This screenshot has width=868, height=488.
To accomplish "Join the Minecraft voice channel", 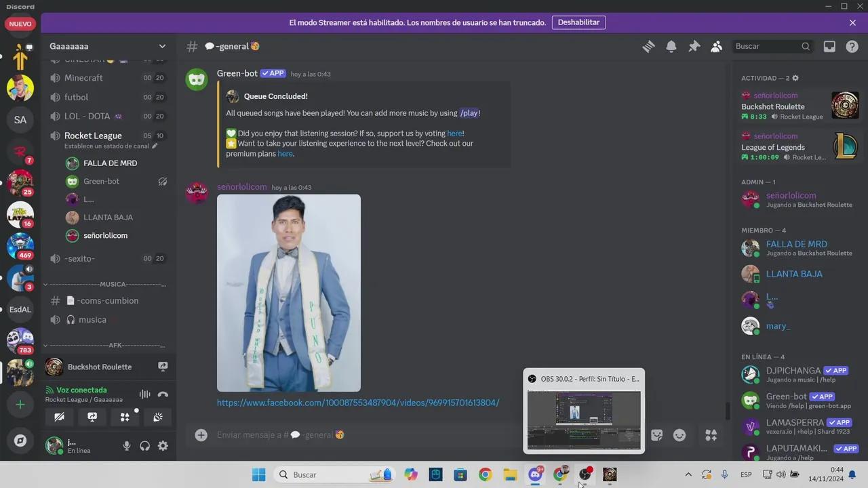I will (83, 78).
